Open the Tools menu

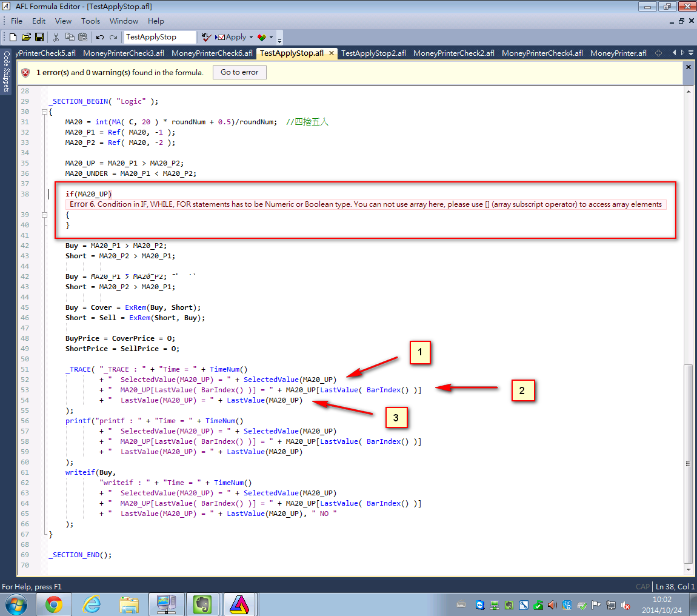coord(91,21)
